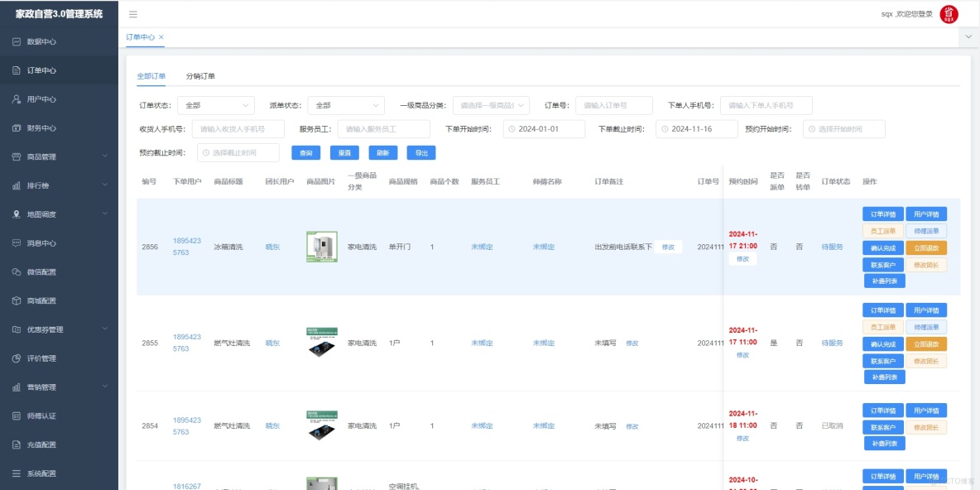The height and width of the screenshot is (490, 980).
Task: Click the user avatar at top right
Action: [x=947, y=13]
